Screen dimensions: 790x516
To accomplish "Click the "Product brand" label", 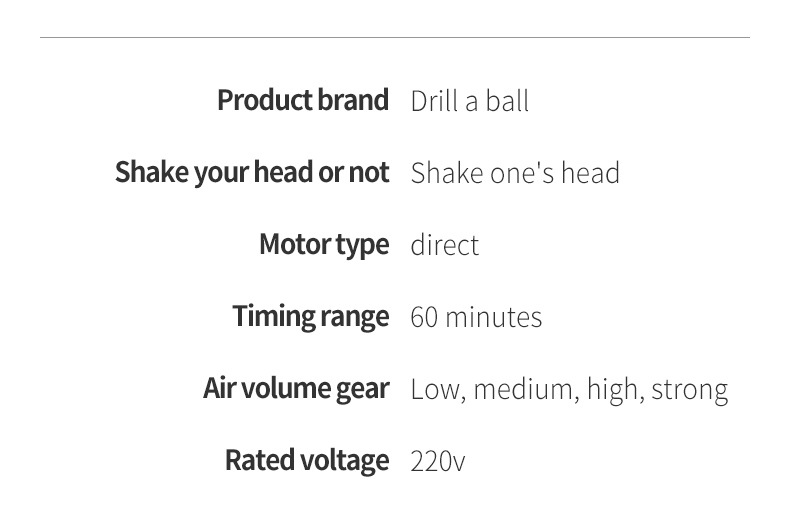I will coord(302,101).
